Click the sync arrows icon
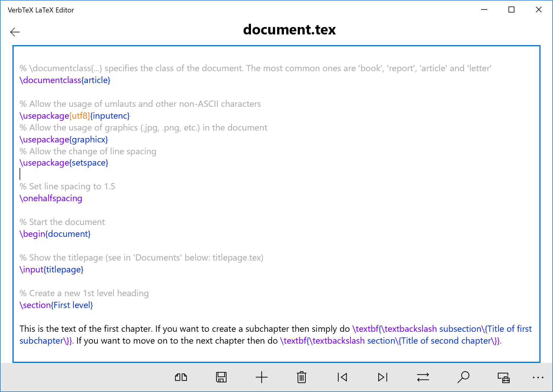553x392 pixels. tap(423, 377)
